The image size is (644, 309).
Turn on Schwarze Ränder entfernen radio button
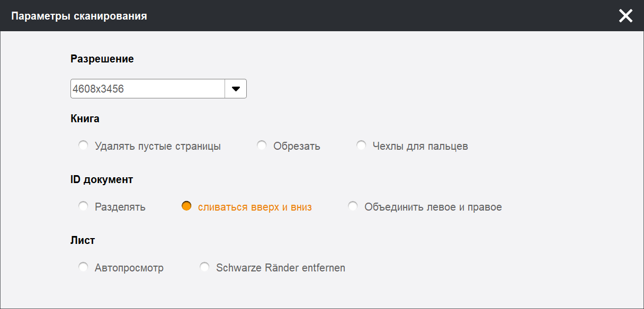204,267
